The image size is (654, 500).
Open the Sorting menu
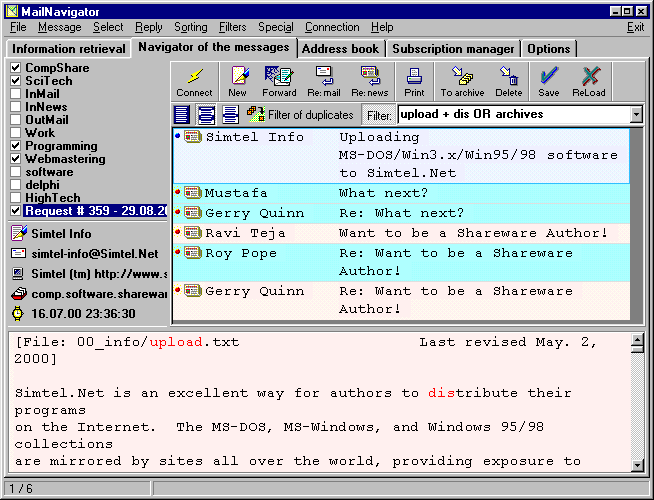190,27
